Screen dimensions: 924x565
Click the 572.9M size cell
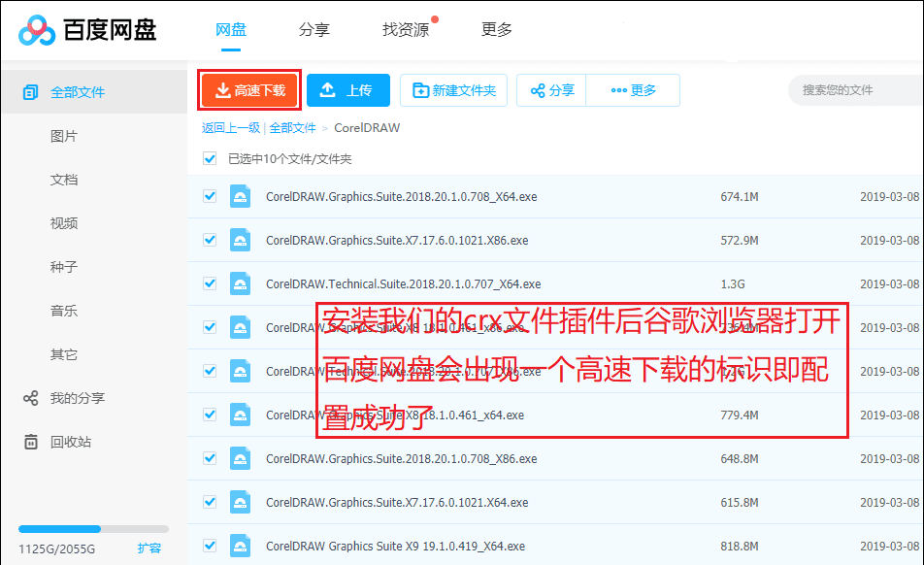740,241
